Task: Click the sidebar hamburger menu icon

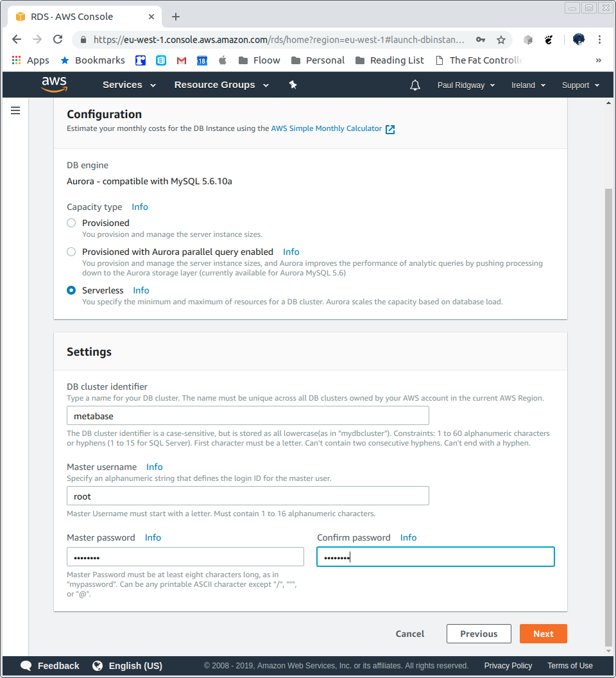Action: point(15,110)
